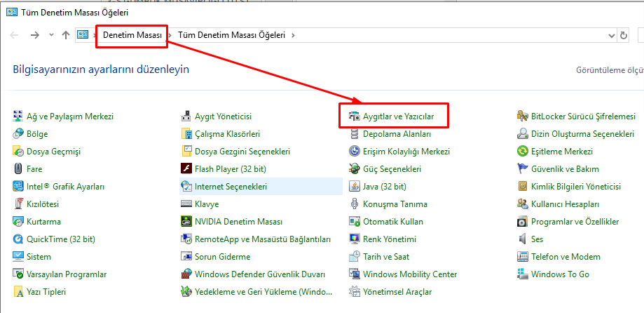Open Depolama Alanları link
This screenshot has height=313, width=644.
coord(397,134)
